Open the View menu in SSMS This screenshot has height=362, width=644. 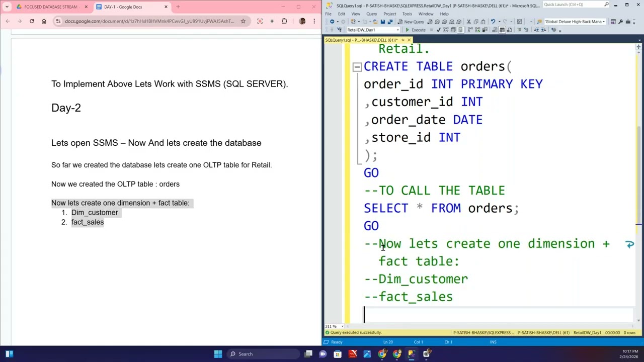click(x=356, y=14)
